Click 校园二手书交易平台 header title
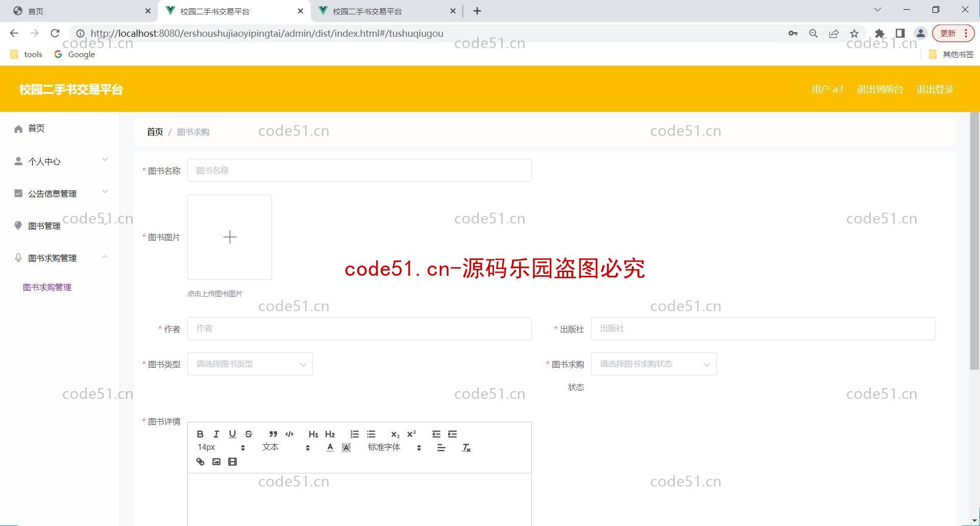 (x=71, y=89)
